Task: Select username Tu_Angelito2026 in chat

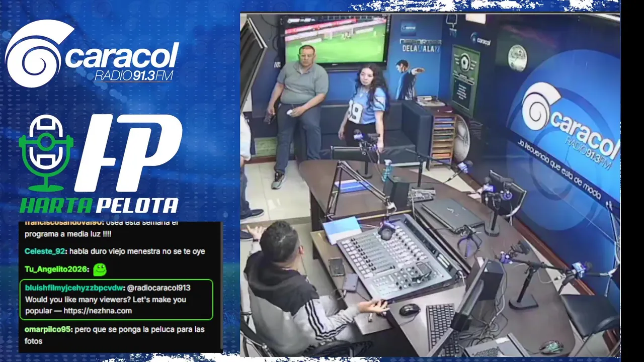Action: tap(56, 269)
